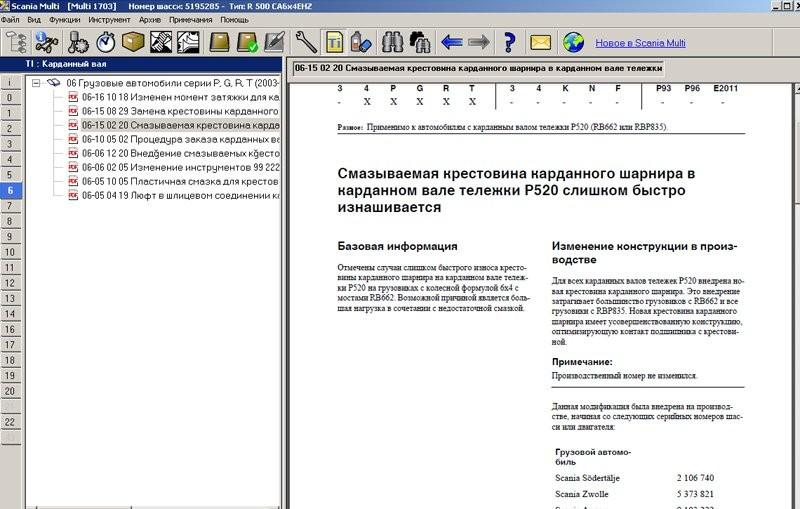Click the 'Базовая информация' heading
Image resolution: width=800 pixels, height=509 pixels.
coord(397,246)
